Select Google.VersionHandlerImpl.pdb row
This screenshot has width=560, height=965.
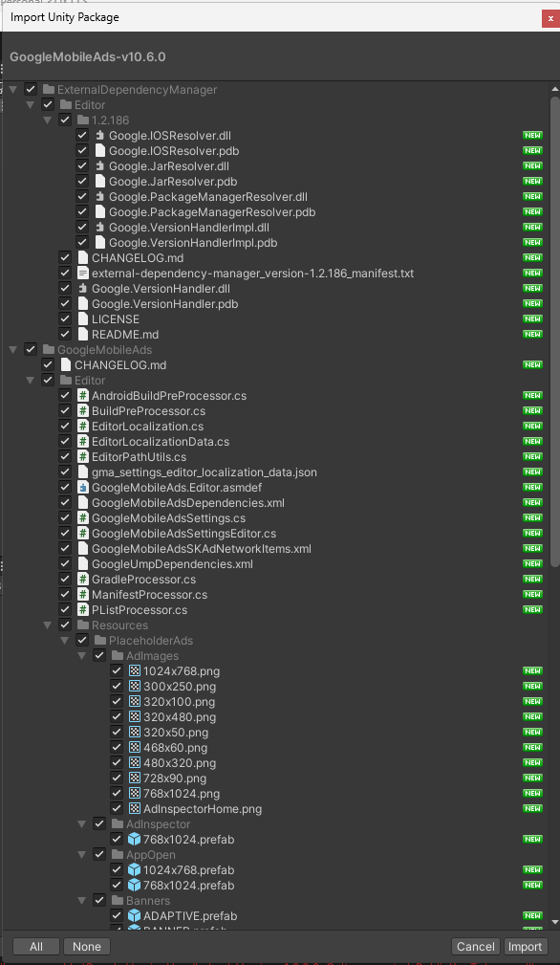coord(276,243)
